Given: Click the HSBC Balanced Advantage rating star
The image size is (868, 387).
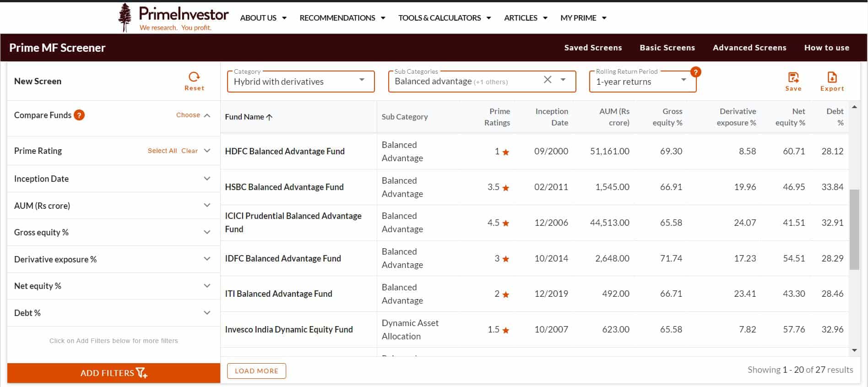Looking at the screenshot, I should [x=506, y=188].
